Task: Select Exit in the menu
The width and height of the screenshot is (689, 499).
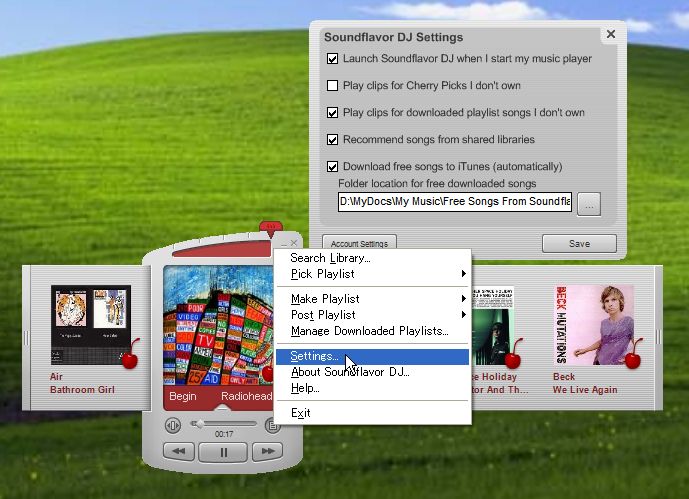Action: [x=373, y=413]
